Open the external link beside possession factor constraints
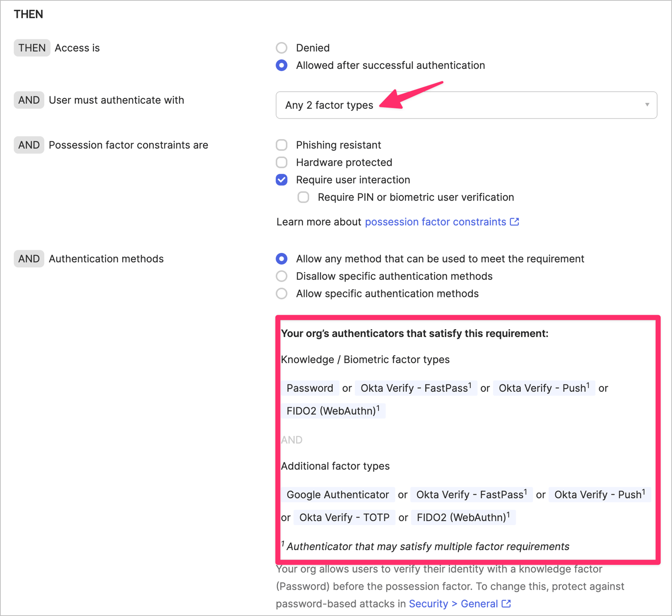 point(514,222)
